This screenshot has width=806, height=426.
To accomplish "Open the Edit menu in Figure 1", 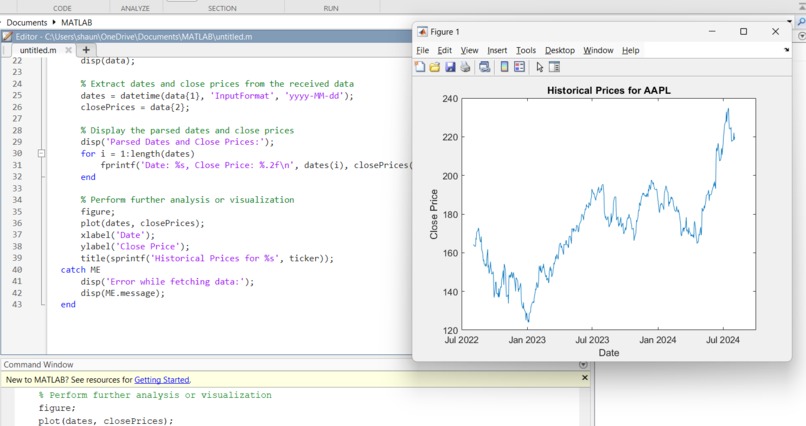I will pos(445,50).
